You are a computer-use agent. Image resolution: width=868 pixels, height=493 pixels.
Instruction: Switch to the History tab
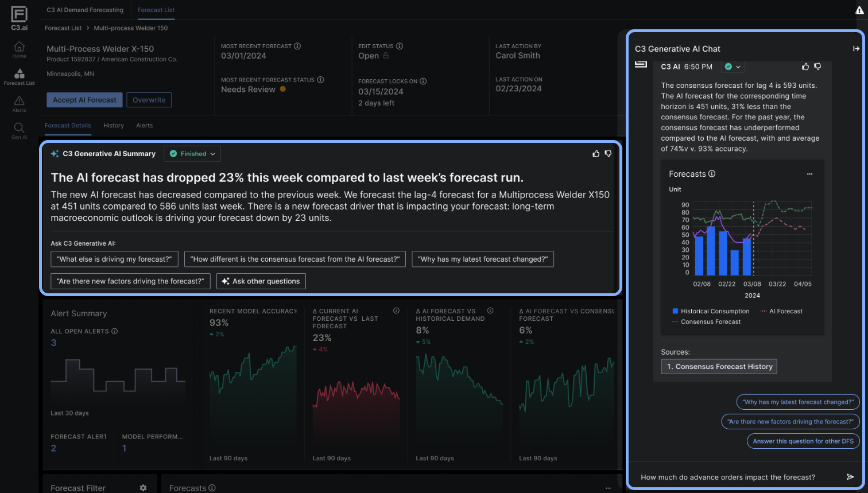(114, 125)
